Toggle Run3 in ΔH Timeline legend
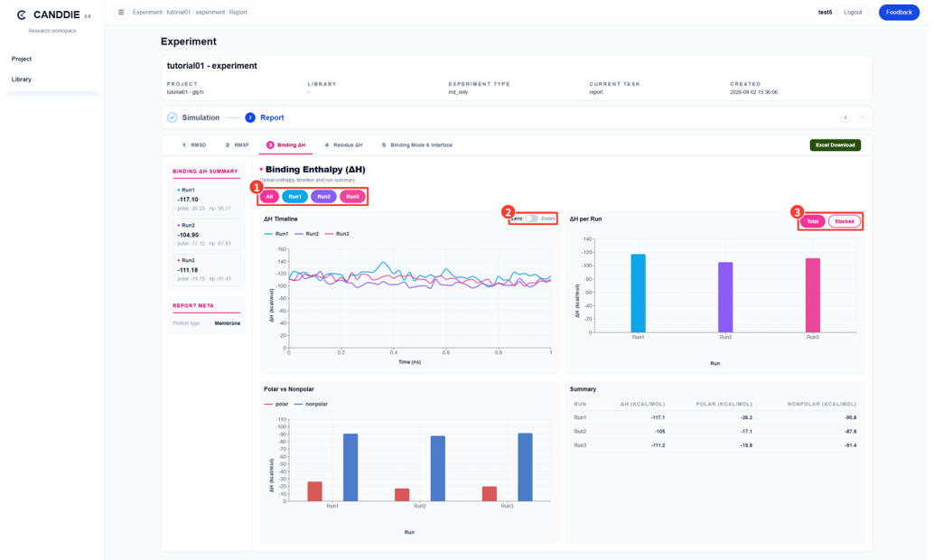Screen dimensions: 934x560 337,234
